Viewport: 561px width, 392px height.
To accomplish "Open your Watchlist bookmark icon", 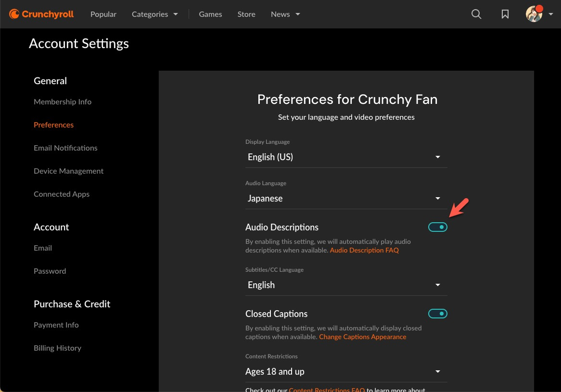I will (505, 14).
